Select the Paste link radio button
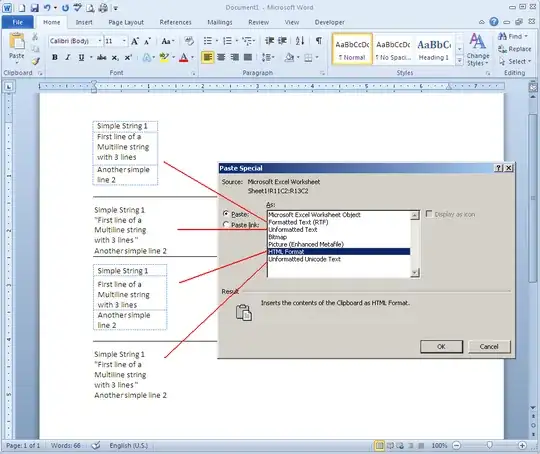This screenshot has width=540, height=454. coord(226,225)
